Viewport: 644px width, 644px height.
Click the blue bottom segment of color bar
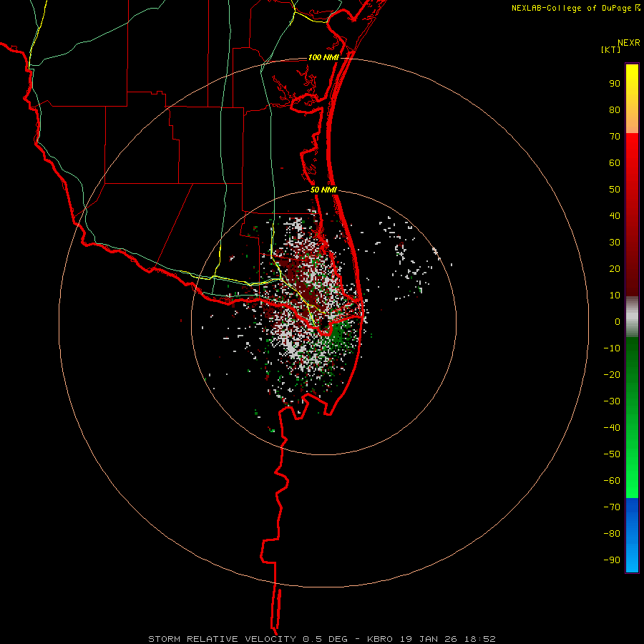point(632,535)
